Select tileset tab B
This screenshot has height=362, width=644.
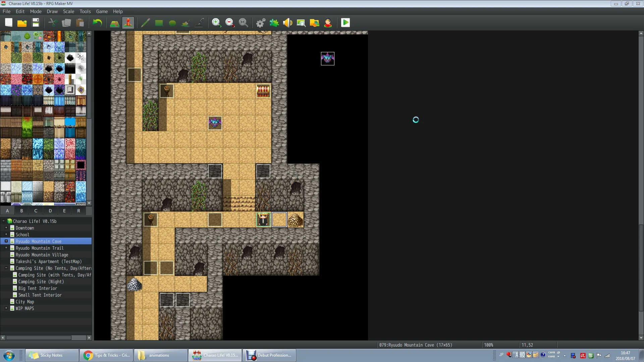(x=21, y=211)
